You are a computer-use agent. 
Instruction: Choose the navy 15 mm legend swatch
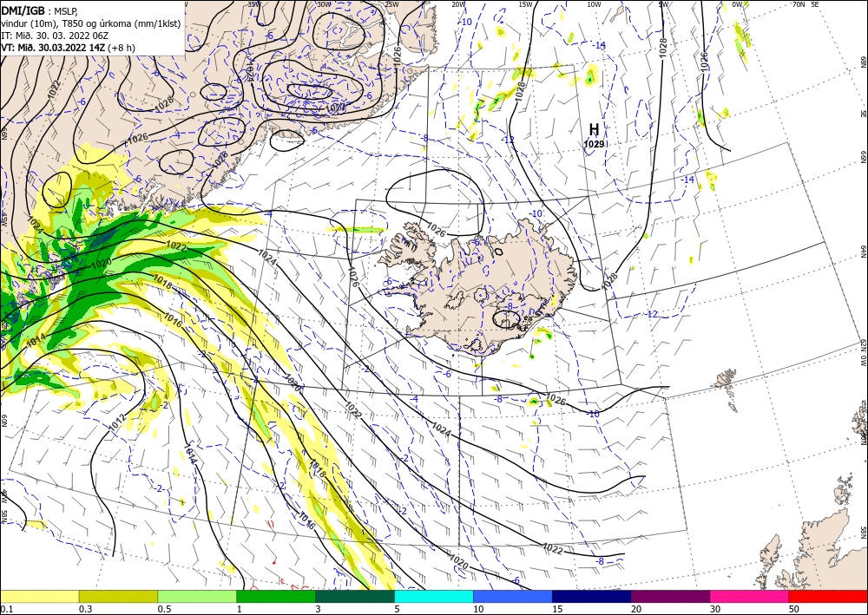pyautogui.click(x=592, y=596)
